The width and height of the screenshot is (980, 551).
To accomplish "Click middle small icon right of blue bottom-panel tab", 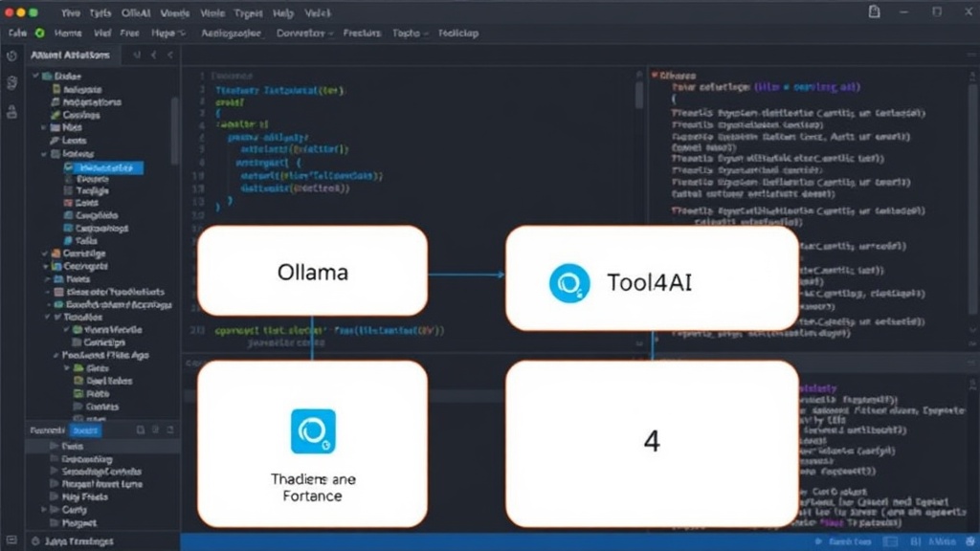I will pyautogui.click(x=156, y=430).
